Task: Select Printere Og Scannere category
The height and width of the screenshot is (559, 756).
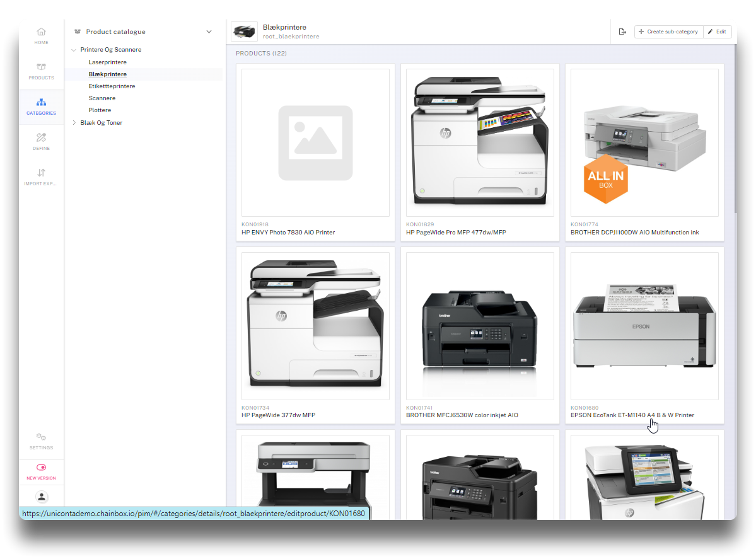Action: [x=111, y=50]
